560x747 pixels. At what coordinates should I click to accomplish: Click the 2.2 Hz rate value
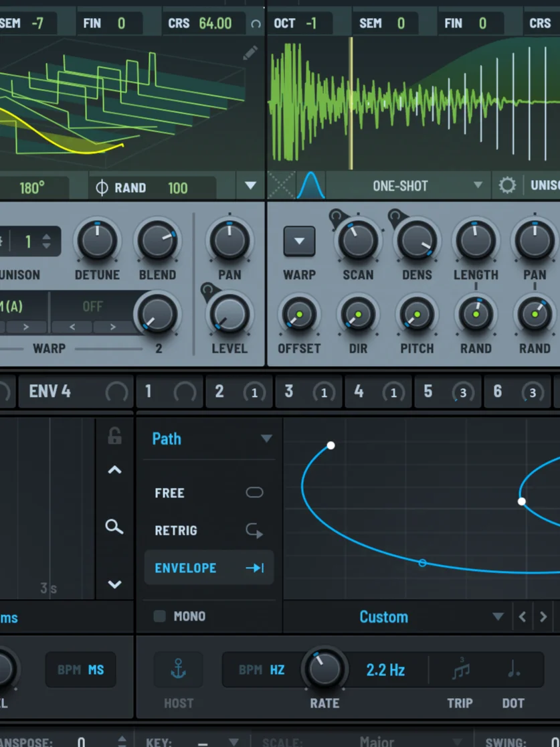tap(386, 670)
